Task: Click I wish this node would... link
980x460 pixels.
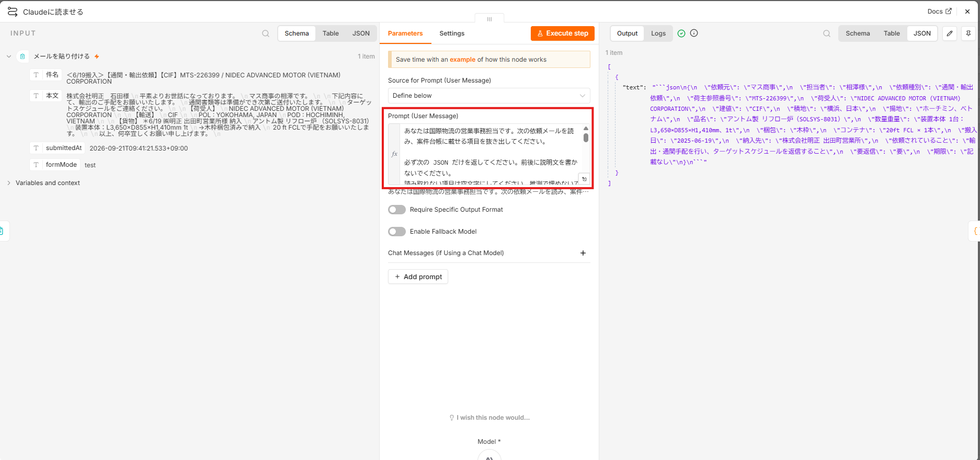Action: coord(489,418)
